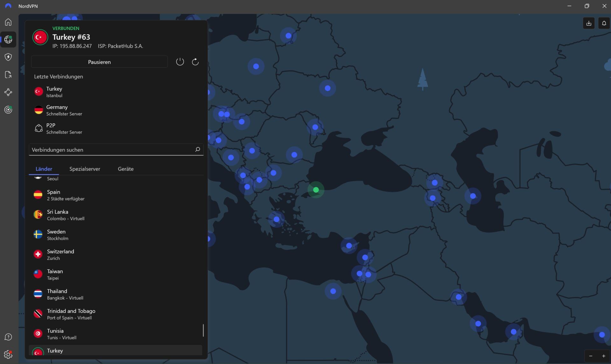Open the Meshnet sidebar icon
Viewport: 611px width, 364px height.
coord(8,92)
